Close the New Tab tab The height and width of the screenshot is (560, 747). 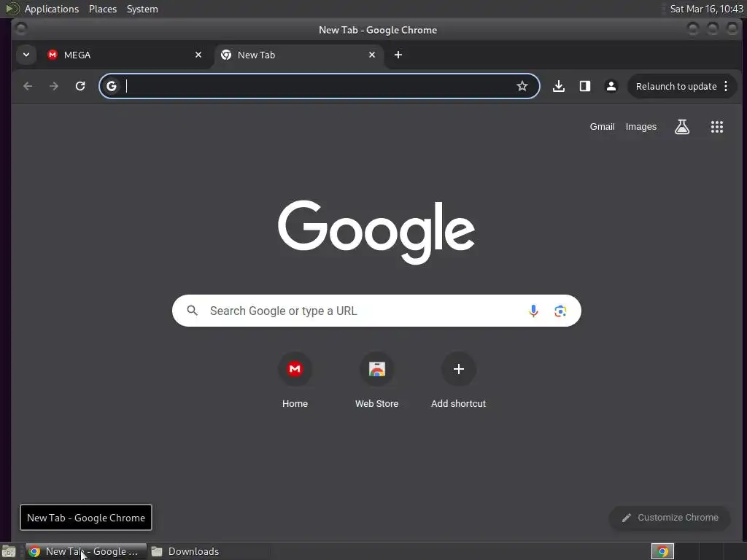pos(372,55)
